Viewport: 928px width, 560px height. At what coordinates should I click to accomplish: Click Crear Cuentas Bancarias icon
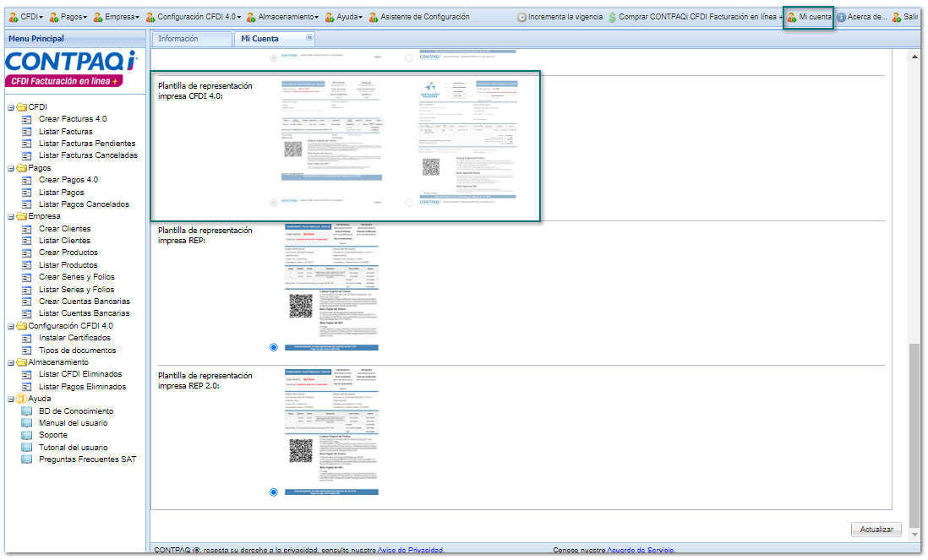coord(27,302)
